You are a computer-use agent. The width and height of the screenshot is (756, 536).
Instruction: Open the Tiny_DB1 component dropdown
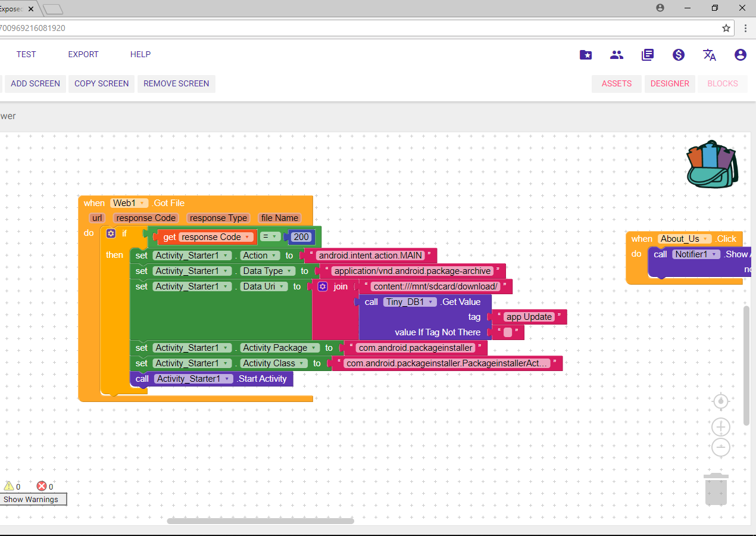430,302
